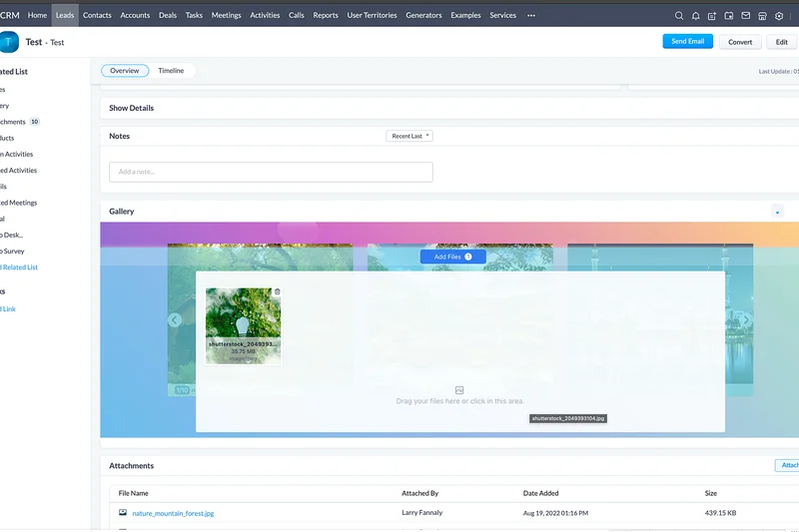
Task: Open the Services module
Action: click(x=503, y=15)
